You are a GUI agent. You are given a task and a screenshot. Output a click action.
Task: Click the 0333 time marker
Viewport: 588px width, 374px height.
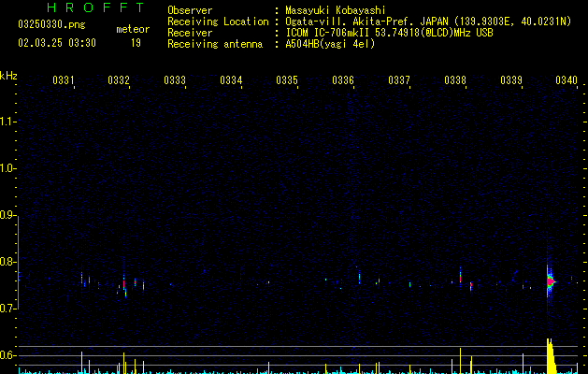(x=175, y=80)
